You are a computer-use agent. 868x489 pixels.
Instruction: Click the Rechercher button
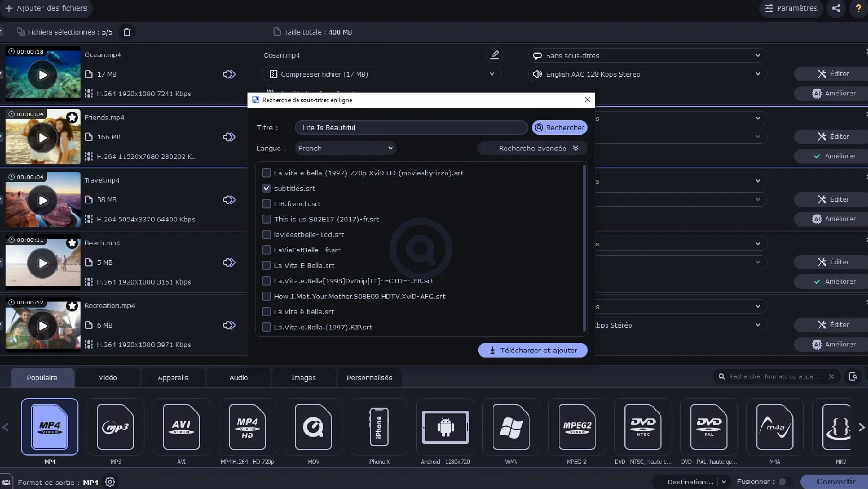tap(559, 127)
